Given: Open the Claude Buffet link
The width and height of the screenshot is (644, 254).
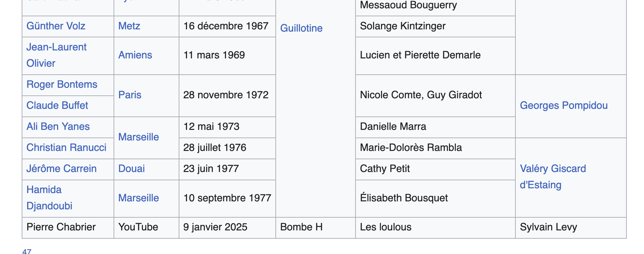Looking at the screenshot, I should [x=57, y=105].
